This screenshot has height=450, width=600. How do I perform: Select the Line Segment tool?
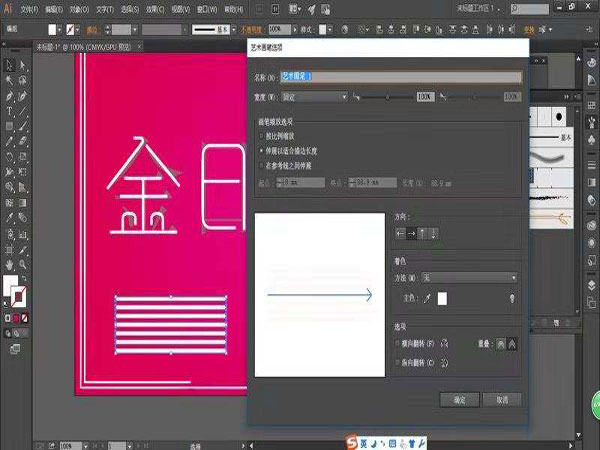tap(23, 111)
